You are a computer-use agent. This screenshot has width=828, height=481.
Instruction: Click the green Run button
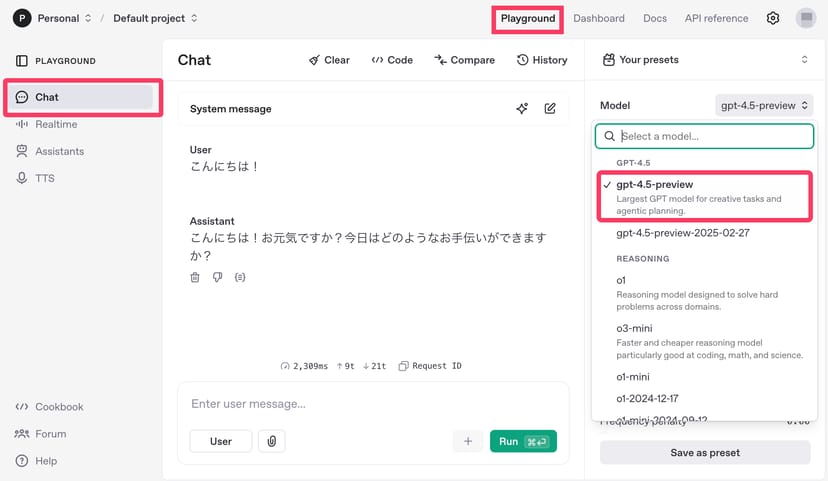pos(522,441)
